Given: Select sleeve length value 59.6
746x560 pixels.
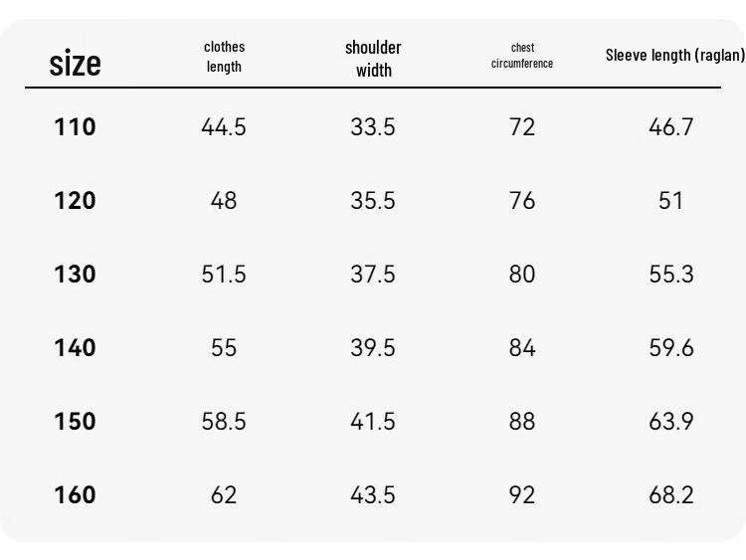Looking at the screenshot, I should (x=671, y=348).
